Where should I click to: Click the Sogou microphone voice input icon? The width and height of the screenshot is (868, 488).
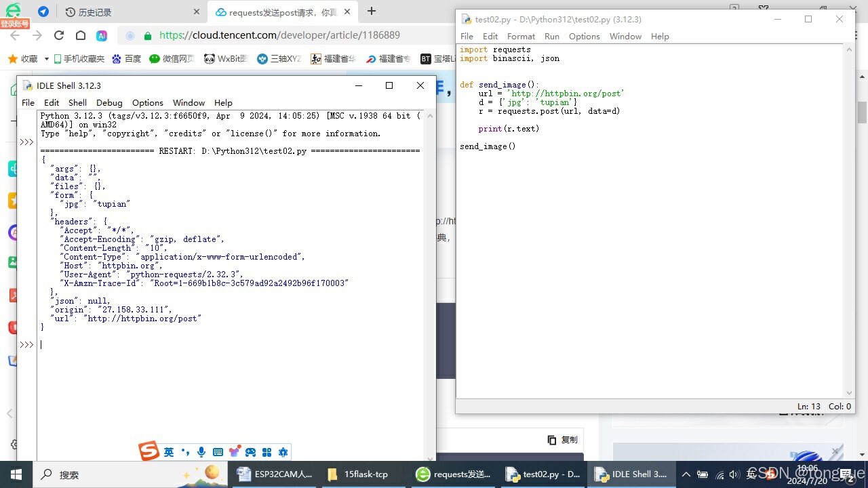click(x=201, y=452)
